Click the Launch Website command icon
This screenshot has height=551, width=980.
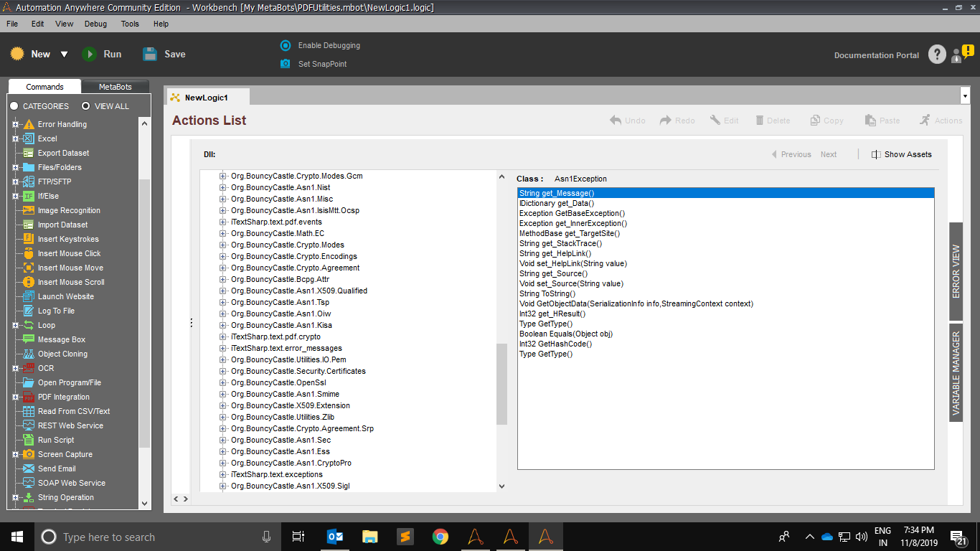29,296
